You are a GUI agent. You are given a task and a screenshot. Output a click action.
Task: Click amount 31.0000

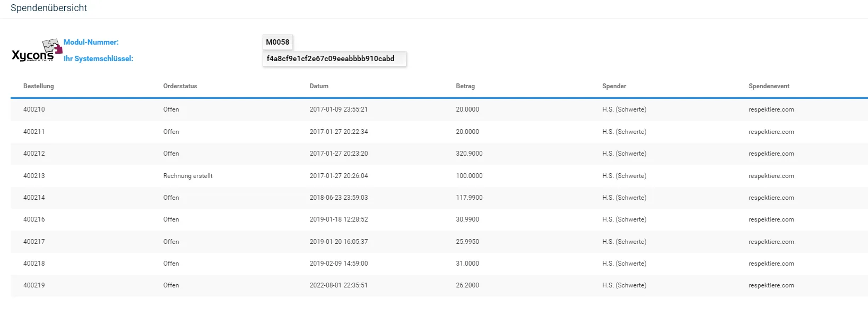pyautogui.click(x=467, y=264)
